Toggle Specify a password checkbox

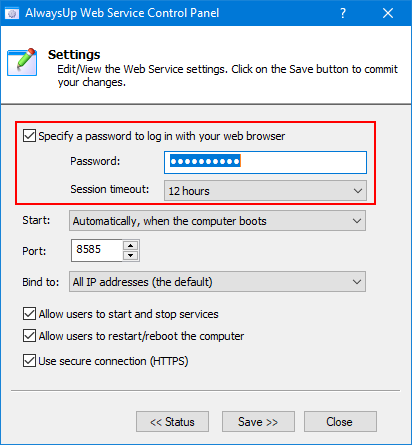(29, 136)
